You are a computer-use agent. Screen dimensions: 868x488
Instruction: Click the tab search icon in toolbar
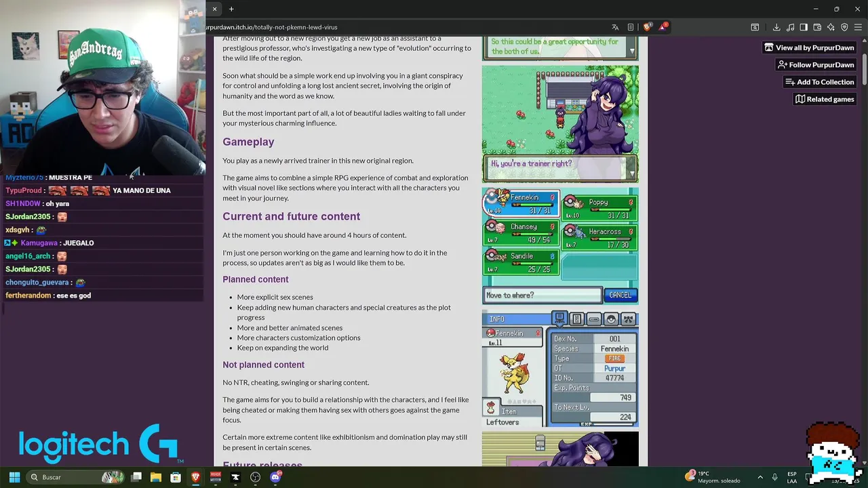tap(755, 27)
